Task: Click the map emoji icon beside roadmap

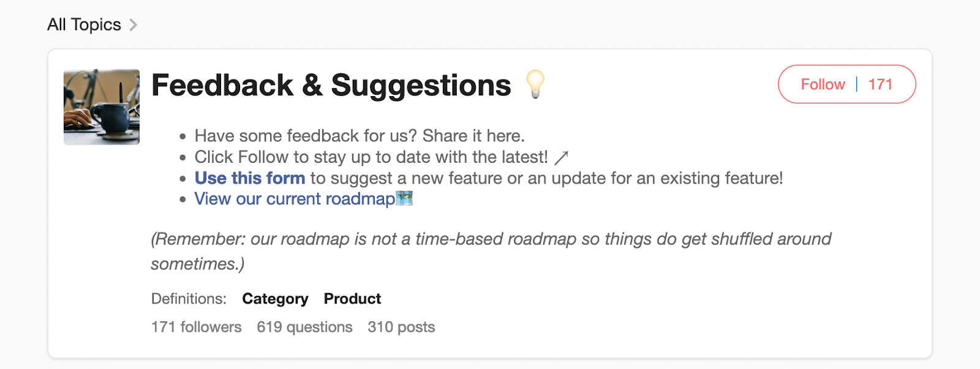Action: tap(405, 198)
